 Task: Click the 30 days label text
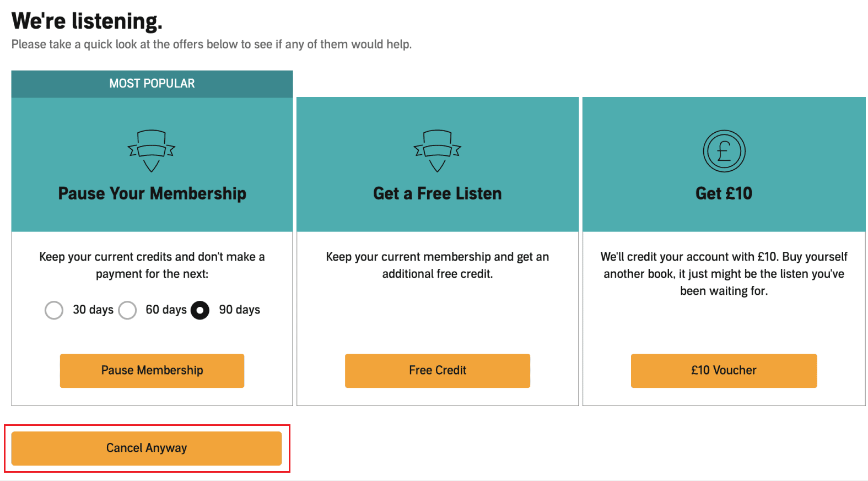coord(93,310)
